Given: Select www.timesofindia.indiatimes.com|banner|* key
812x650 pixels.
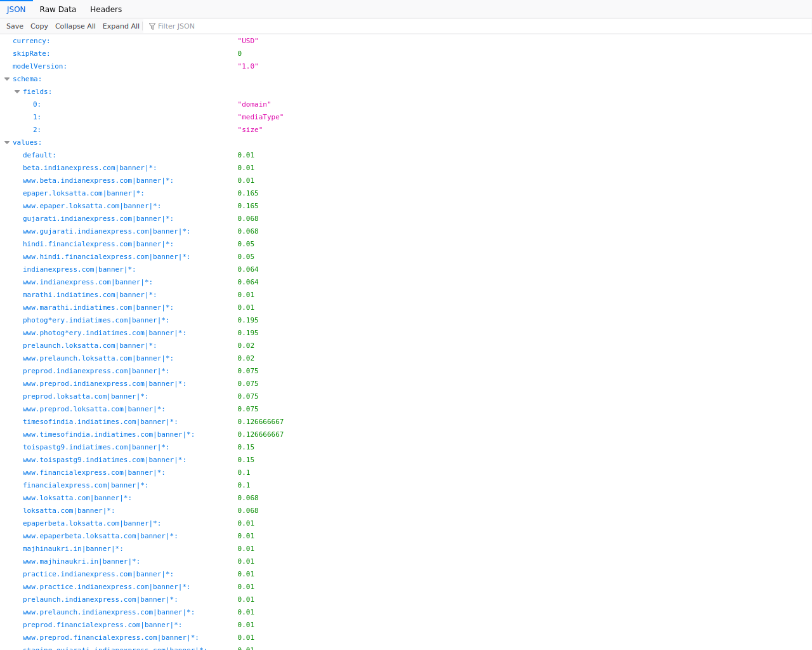Looking at the screenshot, I should (x=108, y=434).
